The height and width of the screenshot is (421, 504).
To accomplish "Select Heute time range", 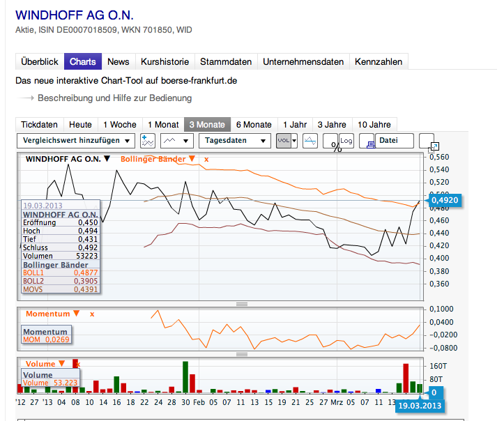I will point(80,124).
